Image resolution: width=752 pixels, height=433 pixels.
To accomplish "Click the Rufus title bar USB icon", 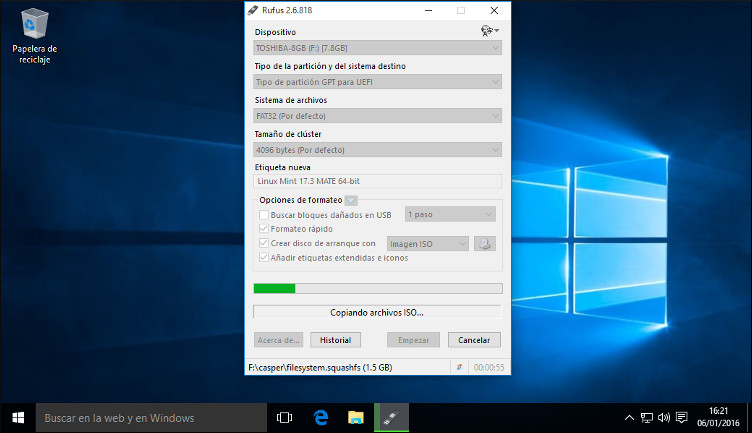I will 253,10.
